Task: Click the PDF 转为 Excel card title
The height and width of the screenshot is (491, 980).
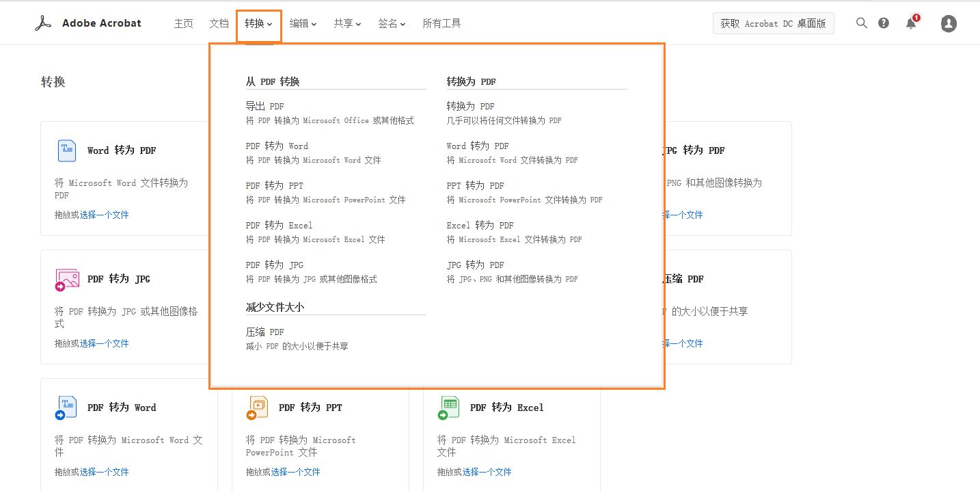Action: pos(506,408)
